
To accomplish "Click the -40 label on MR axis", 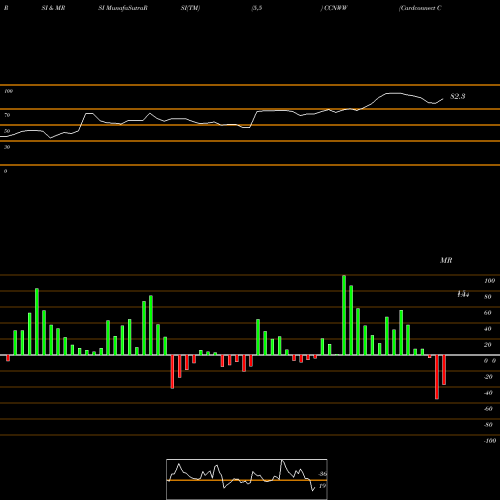I will coord(488,393).
